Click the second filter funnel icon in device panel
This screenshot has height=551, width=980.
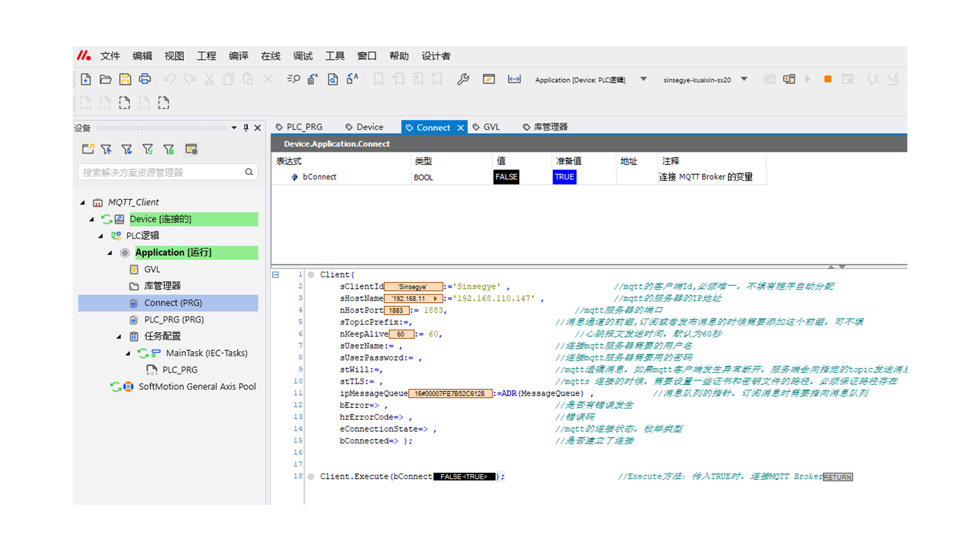point(127,149)
